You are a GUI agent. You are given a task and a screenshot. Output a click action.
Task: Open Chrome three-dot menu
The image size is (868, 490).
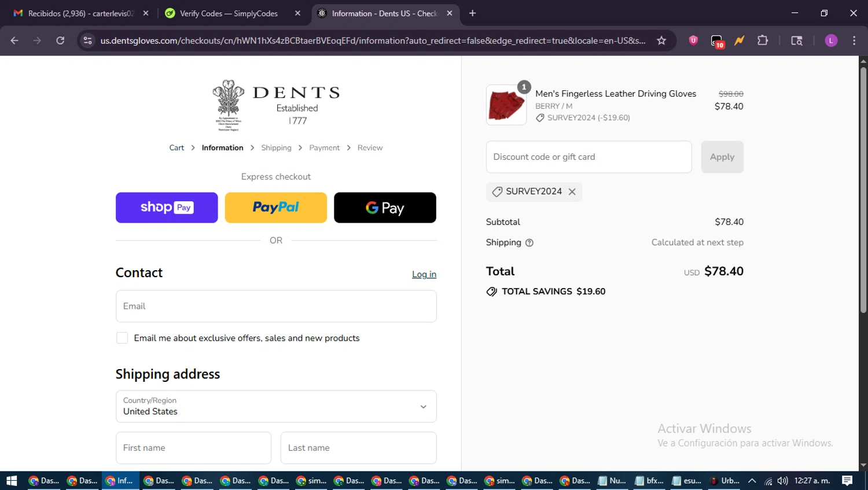(854, 40)
